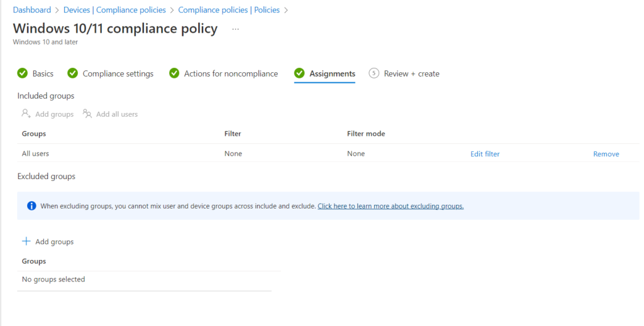Click the Filter mode column header
The image size is (644, 326).
pos(366,134)
